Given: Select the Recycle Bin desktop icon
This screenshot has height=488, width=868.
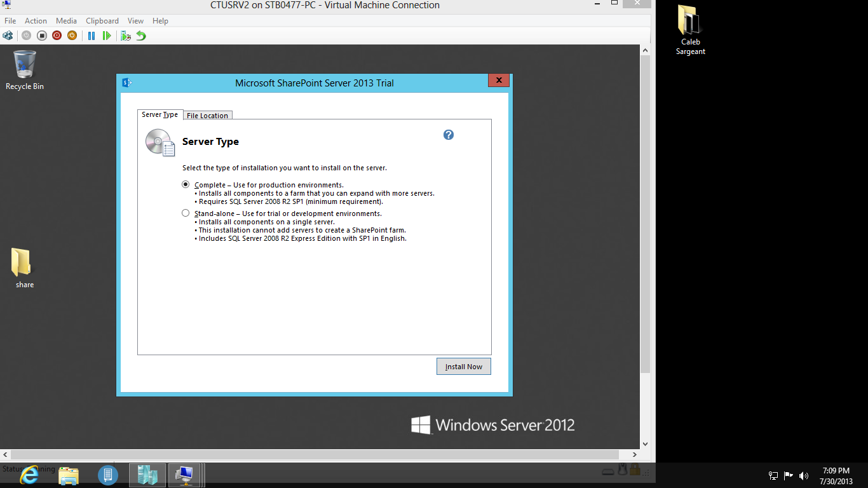Looking at the screenshot, I should pos(25,70).
